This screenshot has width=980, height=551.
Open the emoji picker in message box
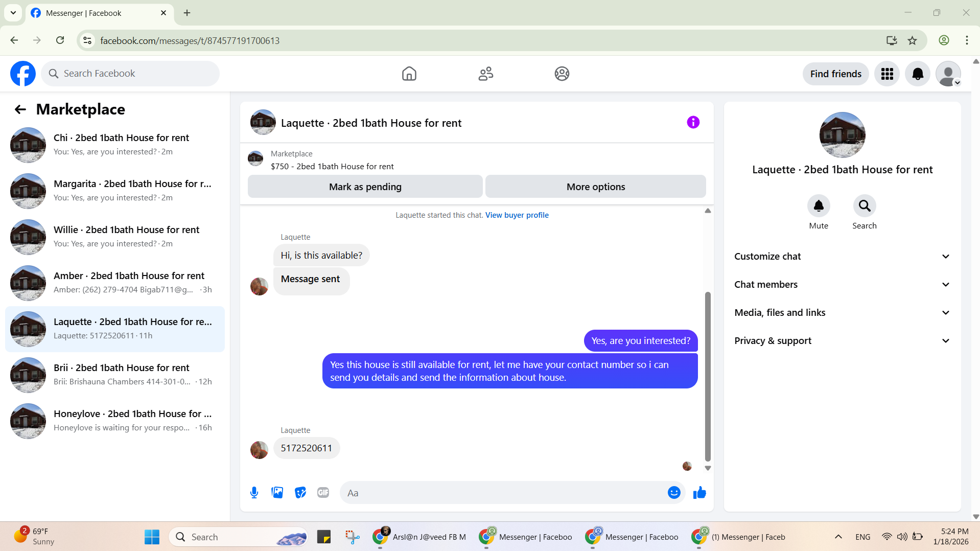point(674,493)
